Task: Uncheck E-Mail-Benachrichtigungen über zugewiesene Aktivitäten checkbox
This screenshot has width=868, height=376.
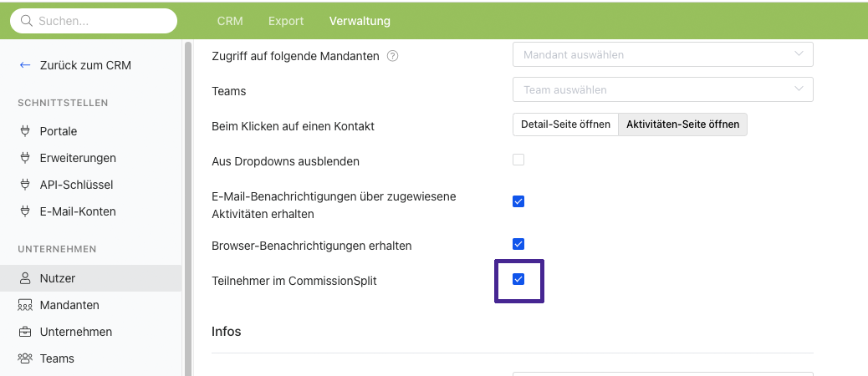Action: [x=518, y=201]
